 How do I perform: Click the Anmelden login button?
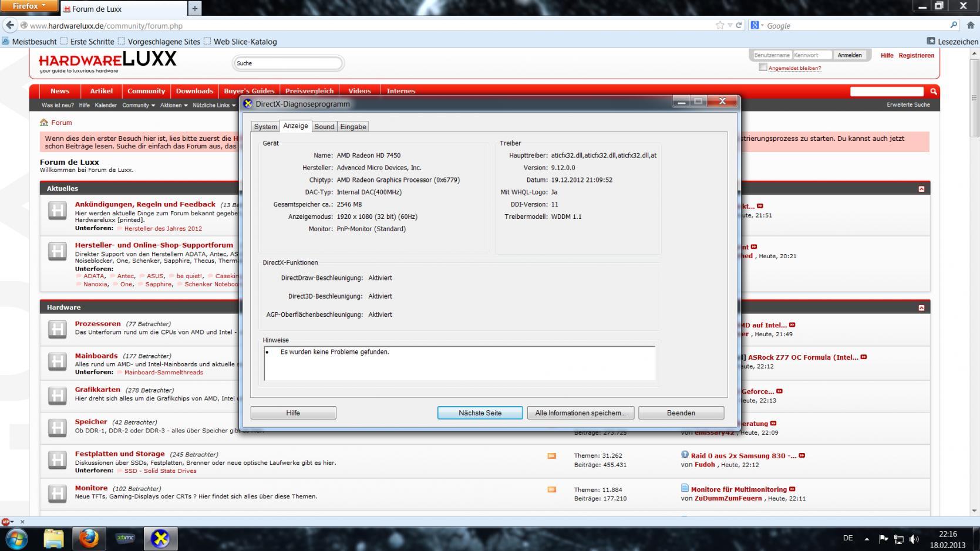pyautogui.click(x=850, y=55)
